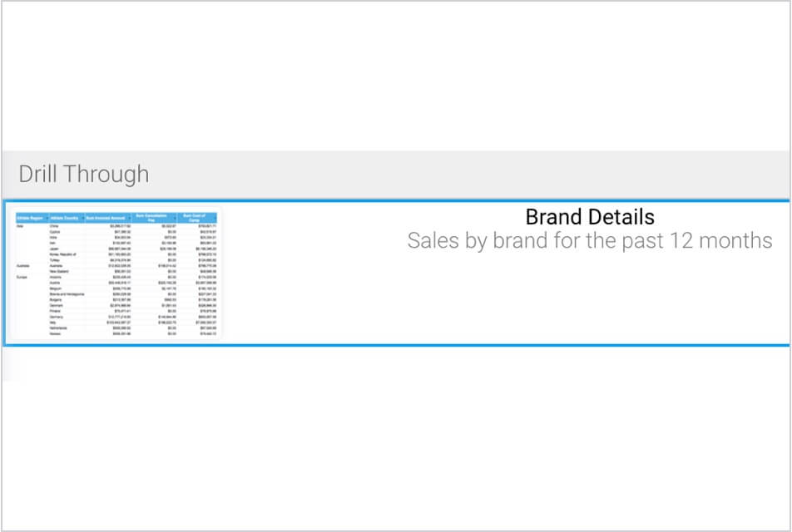Click the Sum Cost of Camp column header
Viewport: 792px width, 532px height.
coord(200,216)
